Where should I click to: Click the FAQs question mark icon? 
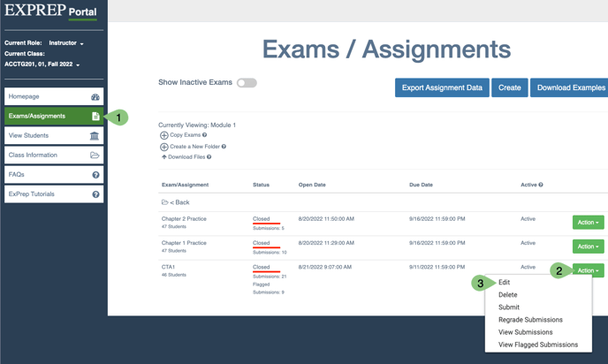point(95,175)
